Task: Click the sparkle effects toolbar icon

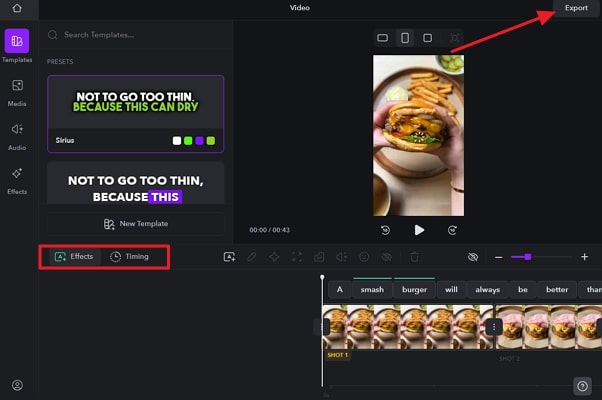Action: coord(274,257)
